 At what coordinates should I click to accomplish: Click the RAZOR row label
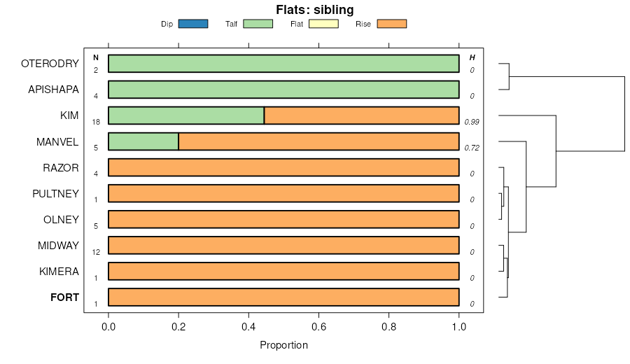[x=60, y=168]
